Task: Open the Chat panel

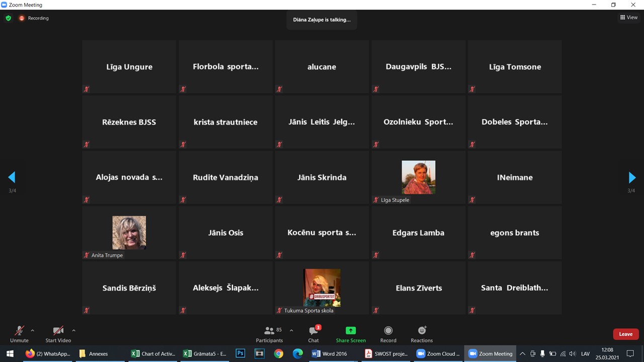Action: click(313, 334)
